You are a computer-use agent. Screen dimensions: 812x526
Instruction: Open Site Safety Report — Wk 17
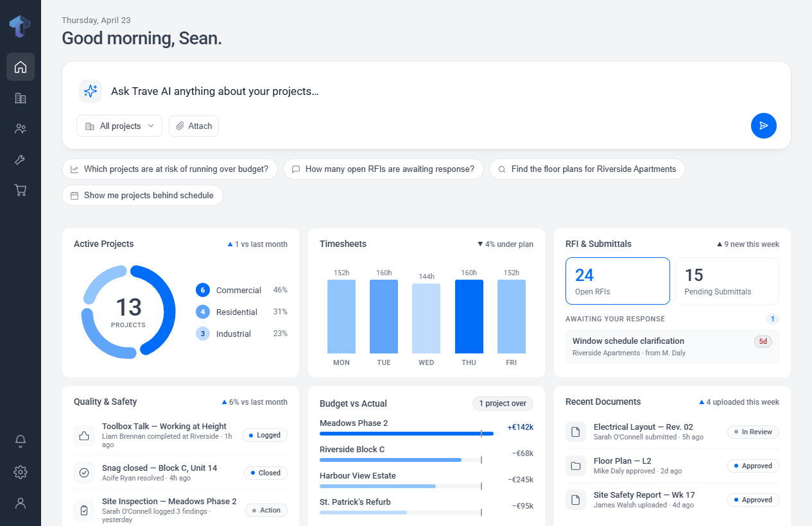672,500
